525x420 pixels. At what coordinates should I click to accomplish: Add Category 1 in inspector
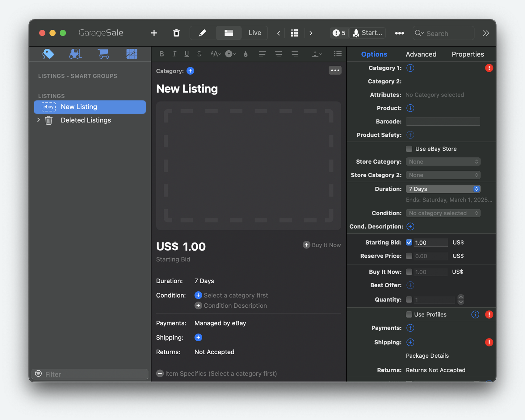click(x=410, y=68)
